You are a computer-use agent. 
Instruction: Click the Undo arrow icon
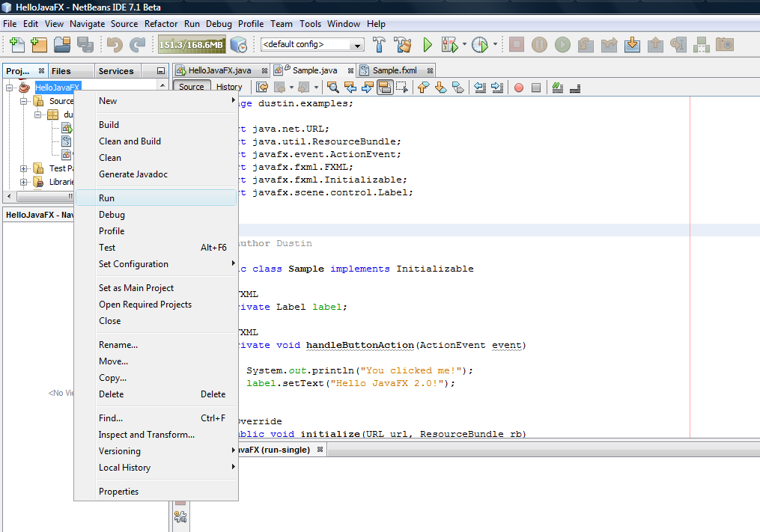coord(115,45)
